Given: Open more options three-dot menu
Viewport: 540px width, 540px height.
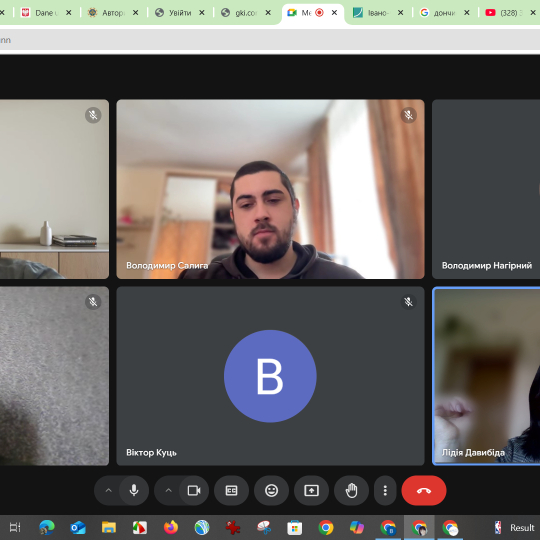Looking at the screenshot, I should [x=385, y=490].
